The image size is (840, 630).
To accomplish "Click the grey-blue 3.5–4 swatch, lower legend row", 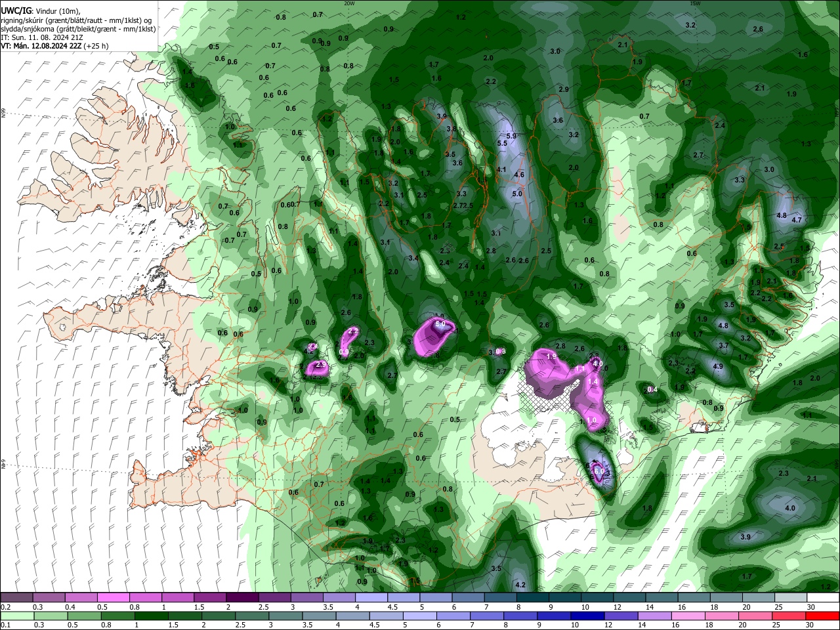I will [x=320, y=616].
